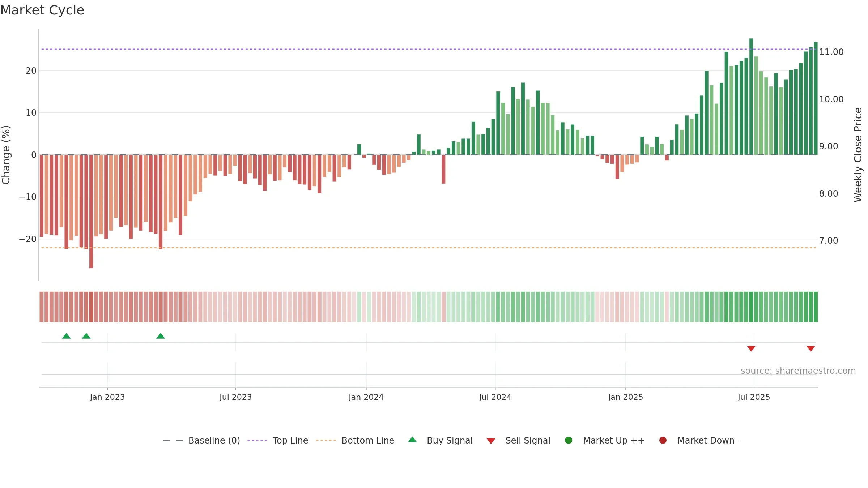Toggle the Sell Signal legend entry
This screenshot has width=868, height=488.
518,440
